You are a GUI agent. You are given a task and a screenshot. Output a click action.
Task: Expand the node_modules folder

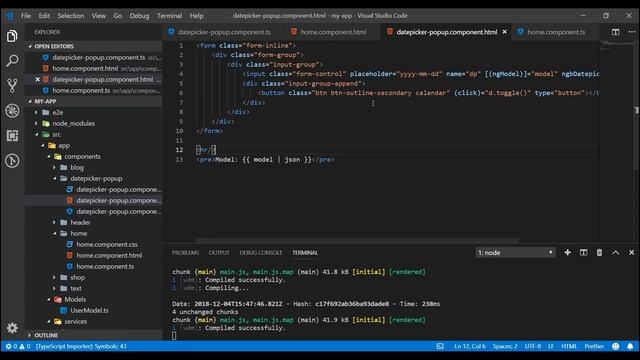[x=94, y=123]
